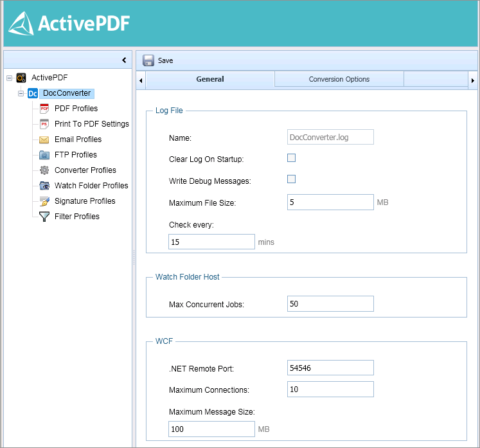Collapse the left navigation panel
The image size is (480, 448).
point(124,60)
